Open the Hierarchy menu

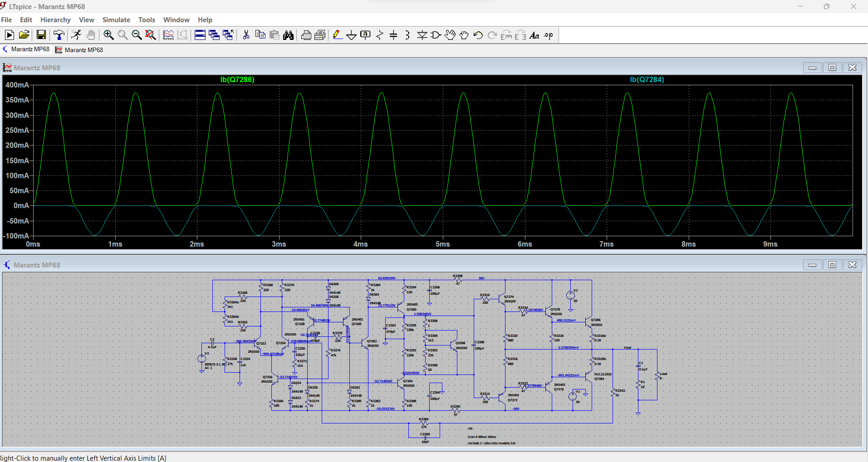click(x=55, y=20)
